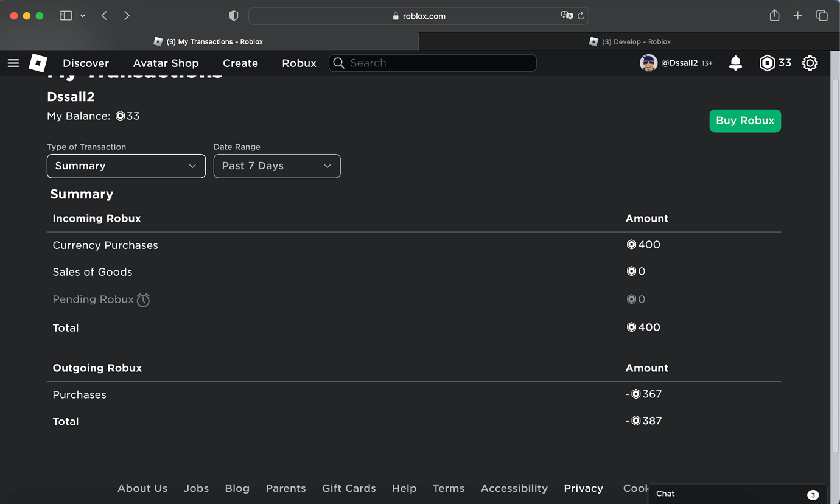Open the Date Range dropdown showing Past 7 Days

pyautogui.click(x=277, y=166)
